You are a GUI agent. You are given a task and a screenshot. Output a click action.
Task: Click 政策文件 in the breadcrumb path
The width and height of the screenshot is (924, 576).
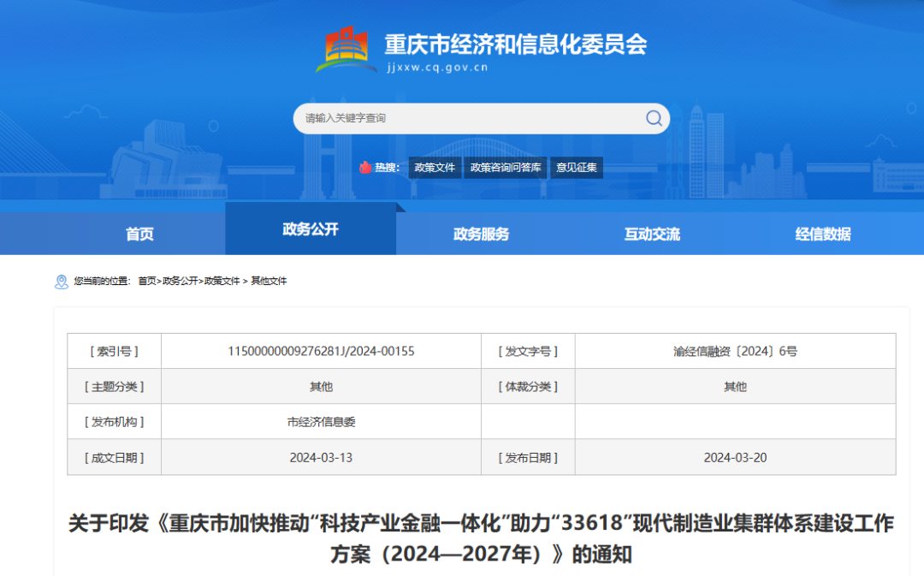click(x=222, y=282)
